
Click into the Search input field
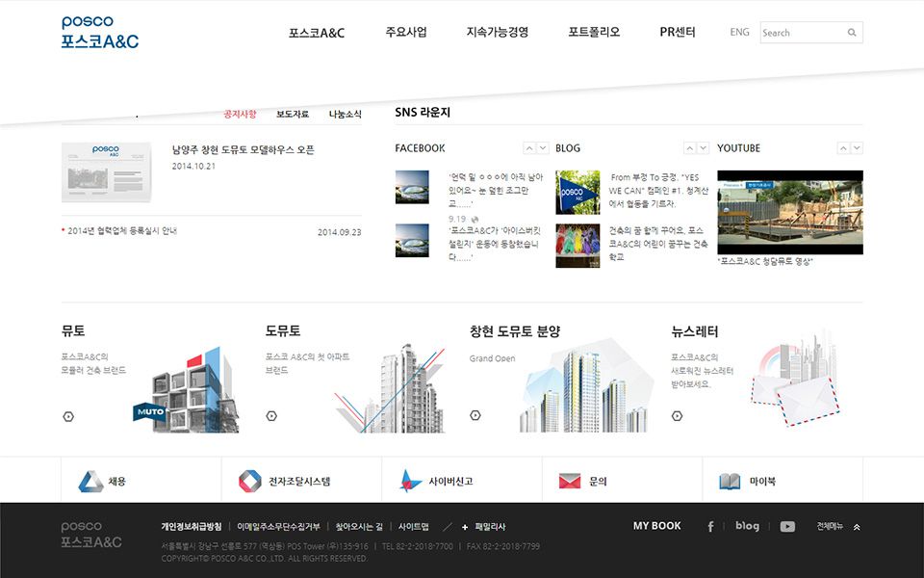[x=801, y=33]
